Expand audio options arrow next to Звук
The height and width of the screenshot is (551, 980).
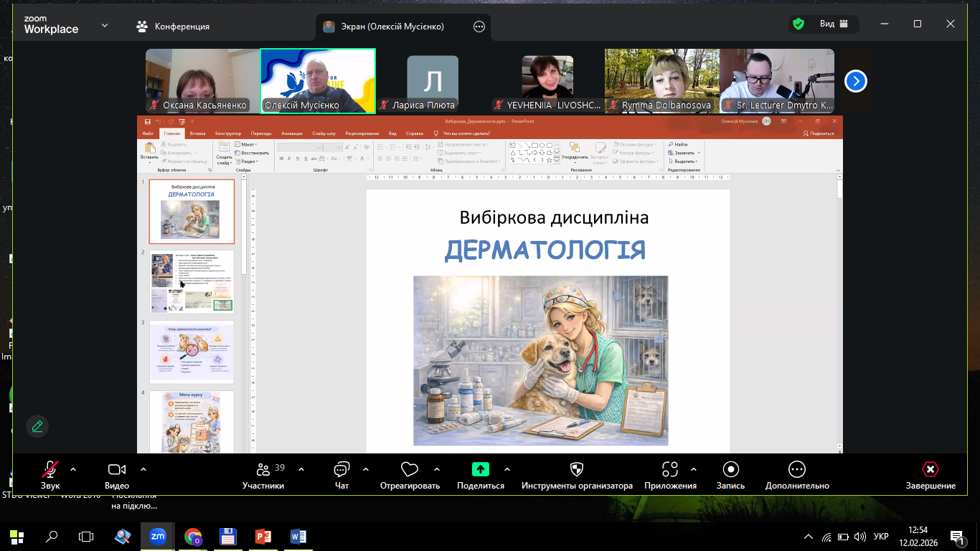coord(72,469)
